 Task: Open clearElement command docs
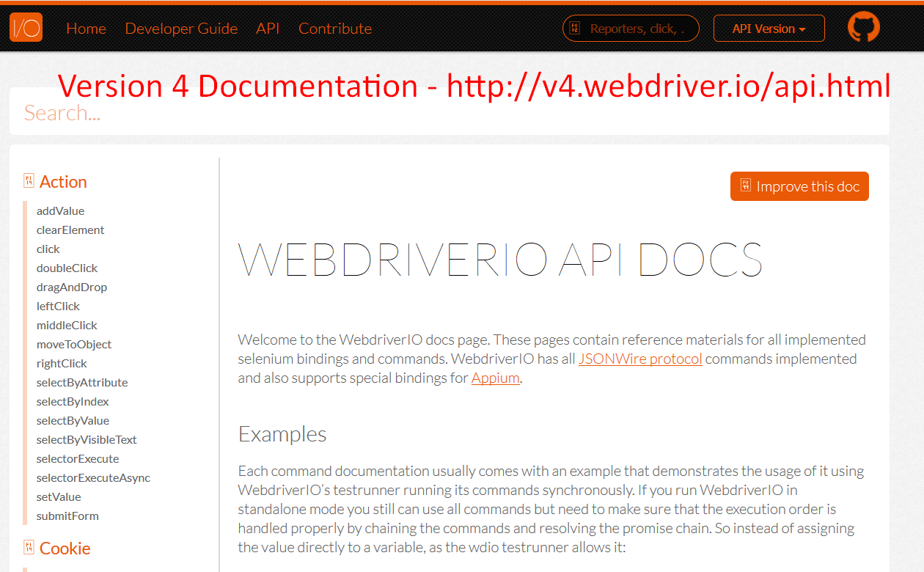click(70, 230)
